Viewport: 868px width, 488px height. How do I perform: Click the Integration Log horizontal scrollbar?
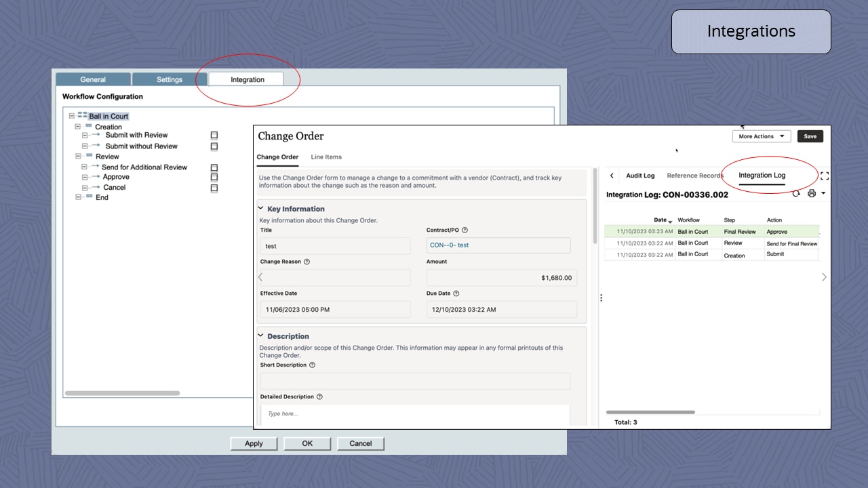click(650, 412)
